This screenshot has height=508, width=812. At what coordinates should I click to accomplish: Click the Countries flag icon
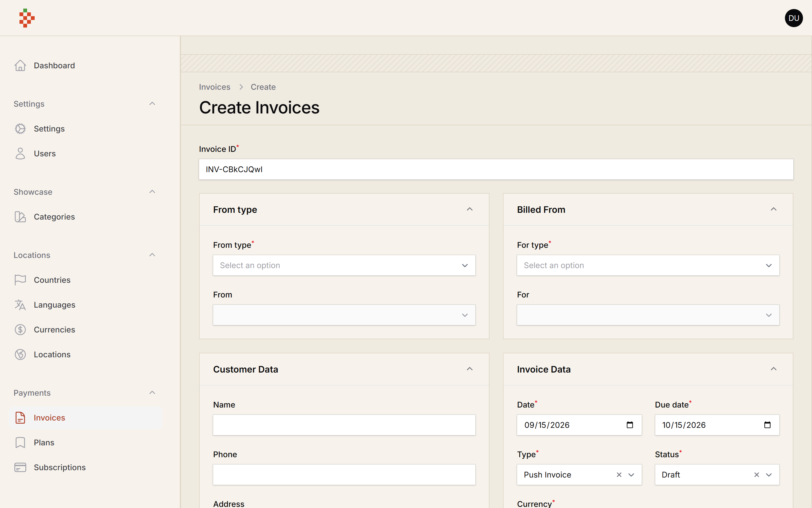pos(20,280)
